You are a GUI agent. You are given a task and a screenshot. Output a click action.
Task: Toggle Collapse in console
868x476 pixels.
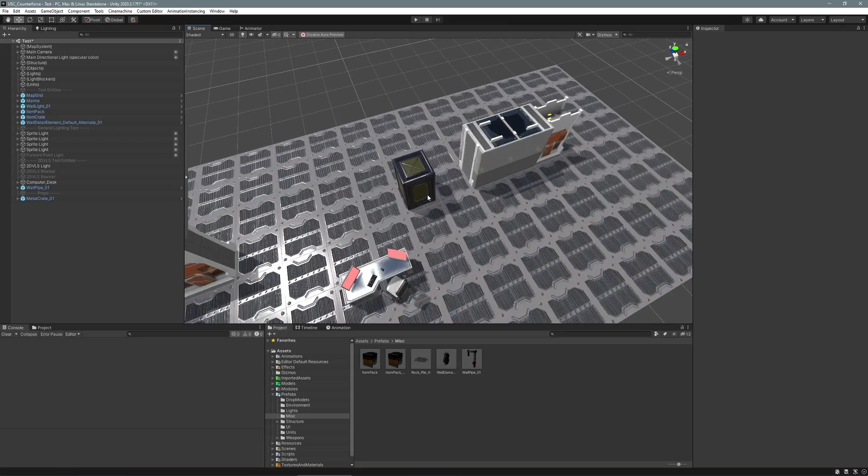click(x=29, y=334)
